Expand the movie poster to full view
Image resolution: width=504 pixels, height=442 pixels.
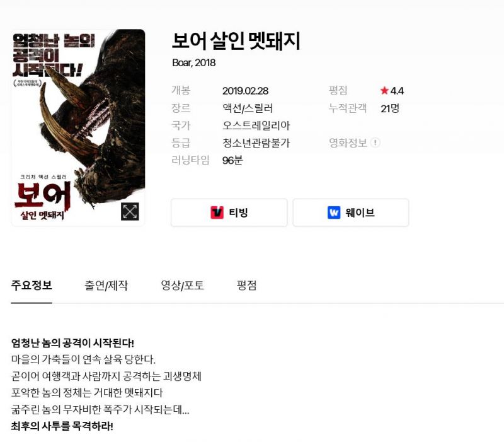[x=130, y=211]
